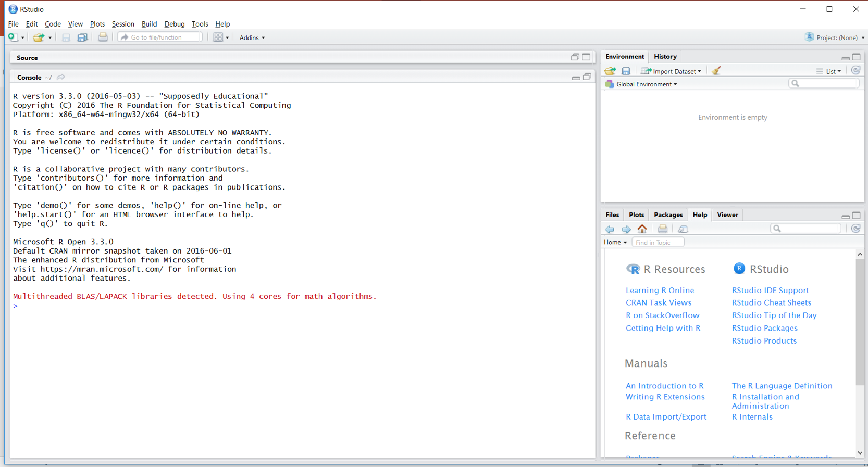Click the save workspace icon in Environment
868x467 pixels.
point(626,71)
